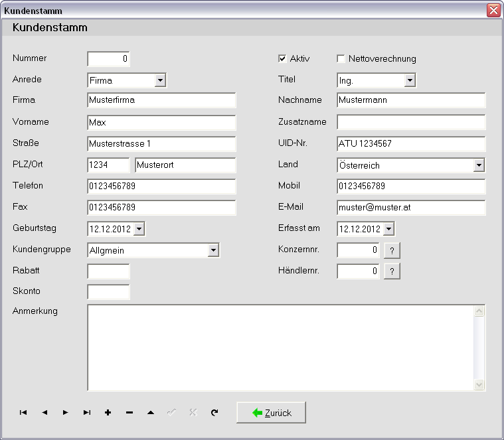Open the Titel dropdown showing Ing.
This screenshot has height=440, width=504.
(x=410, y=80)
